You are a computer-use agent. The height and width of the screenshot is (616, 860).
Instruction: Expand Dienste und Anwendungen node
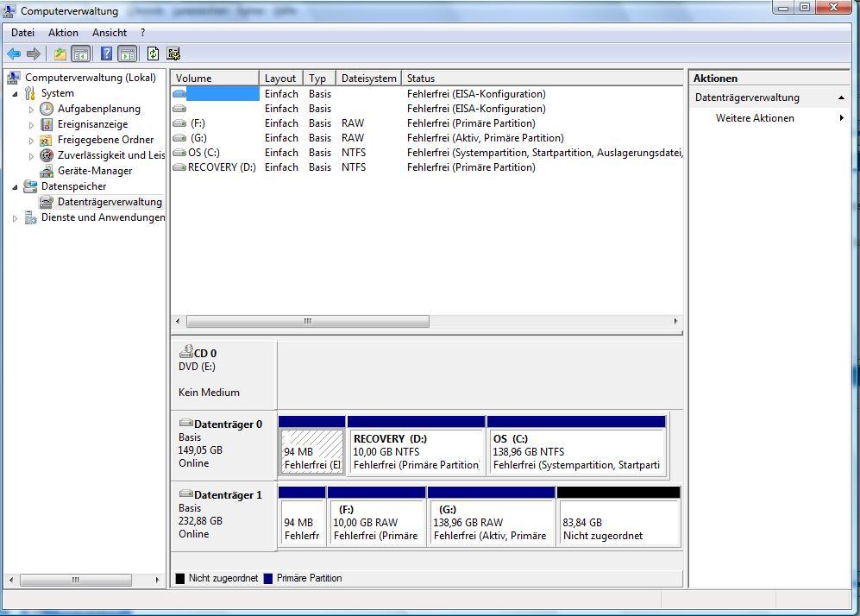coord(15,218)
